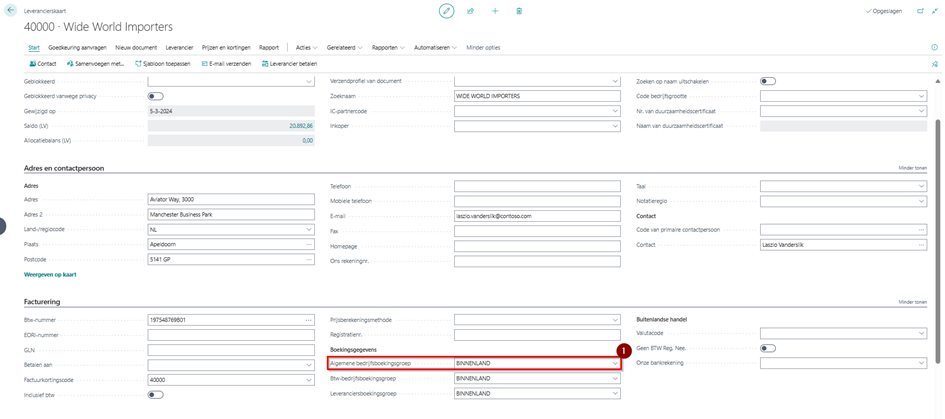The height and width of the screenshot is (419, 945).
Task: Click the back arrow icon
Action: pyautogui.click(x=11, y=10)
